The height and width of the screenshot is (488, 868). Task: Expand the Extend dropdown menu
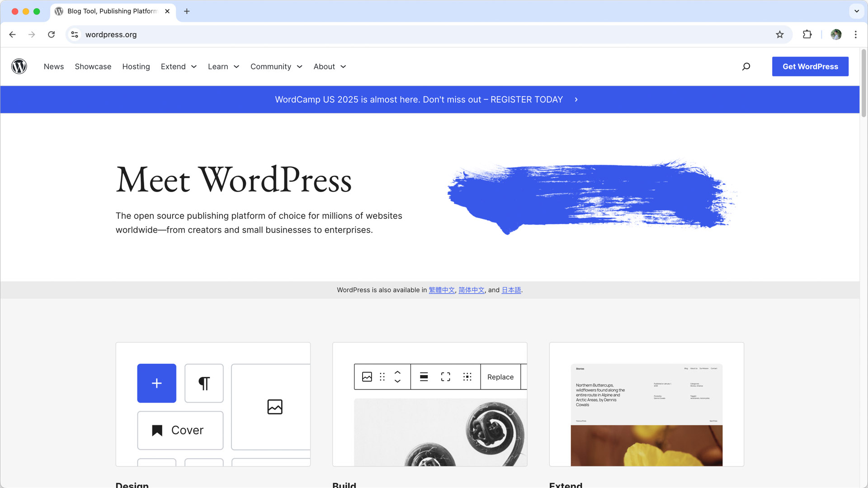pos(179,66)
